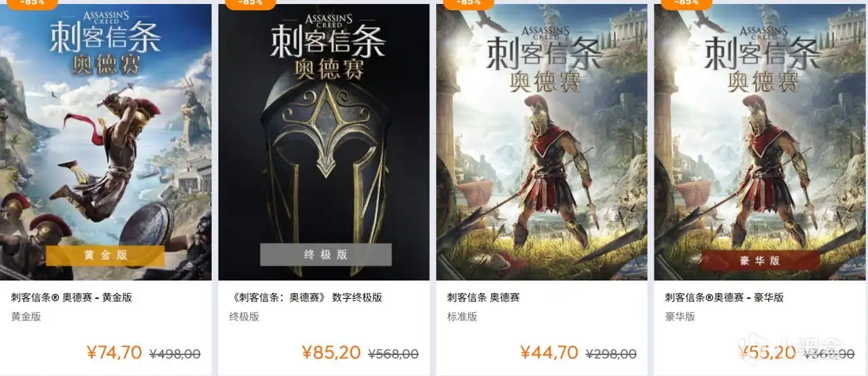The image size is (868, 376).
Task: Click the 标准版 edition subtitle label
Action: (462, 316)
